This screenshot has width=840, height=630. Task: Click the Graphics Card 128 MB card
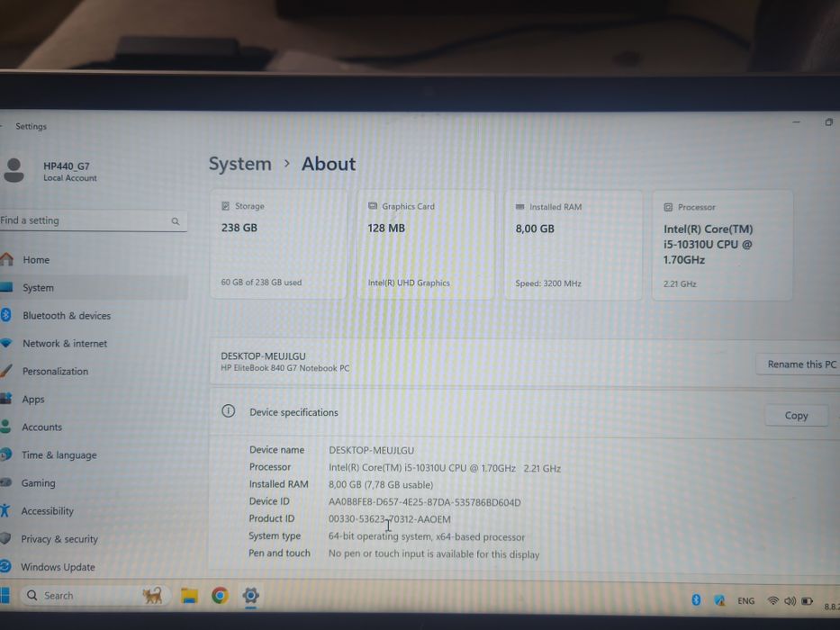pyautogui.click(x=425, y=244)
